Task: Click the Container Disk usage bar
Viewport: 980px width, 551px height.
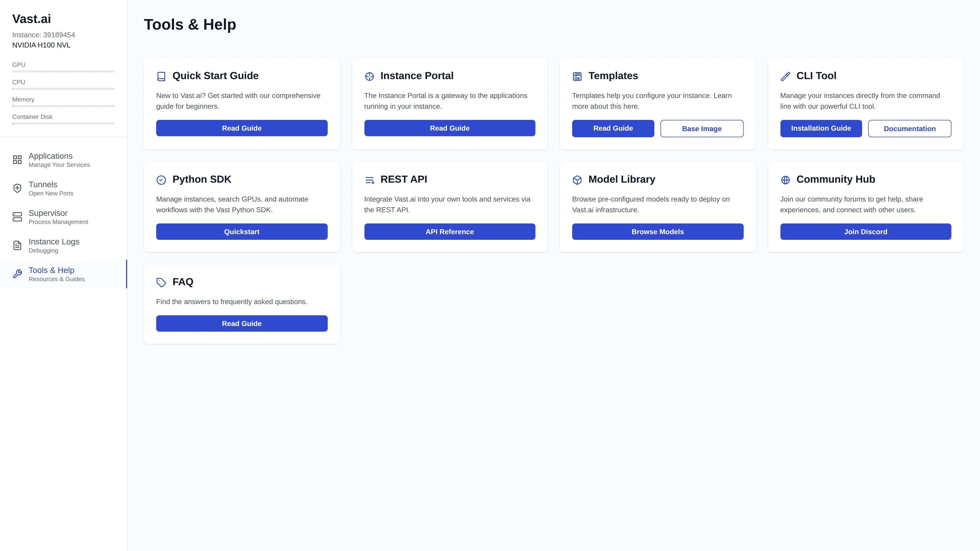Action: 63,123
